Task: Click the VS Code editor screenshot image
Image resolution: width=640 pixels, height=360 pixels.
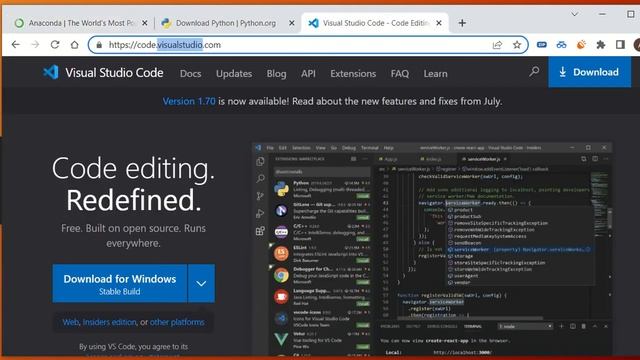Action: click(432, 249)
